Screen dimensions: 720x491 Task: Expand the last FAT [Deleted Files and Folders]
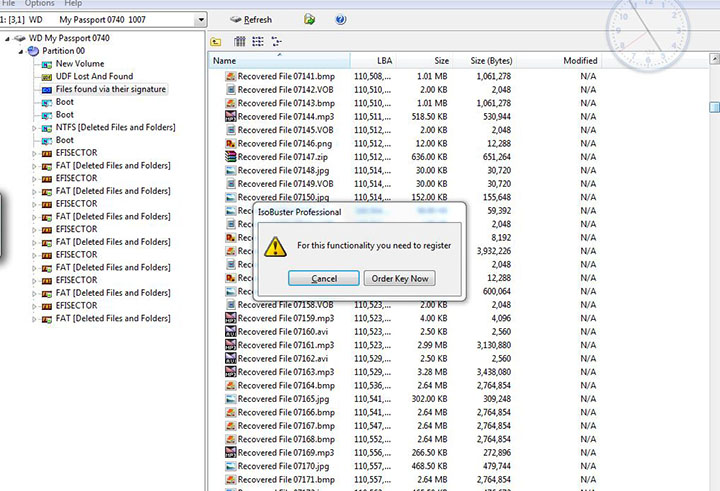(34, 319)
